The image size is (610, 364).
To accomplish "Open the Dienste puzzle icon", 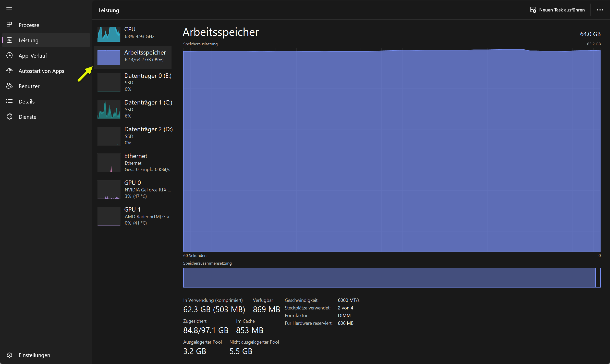I will click(9, 116).
